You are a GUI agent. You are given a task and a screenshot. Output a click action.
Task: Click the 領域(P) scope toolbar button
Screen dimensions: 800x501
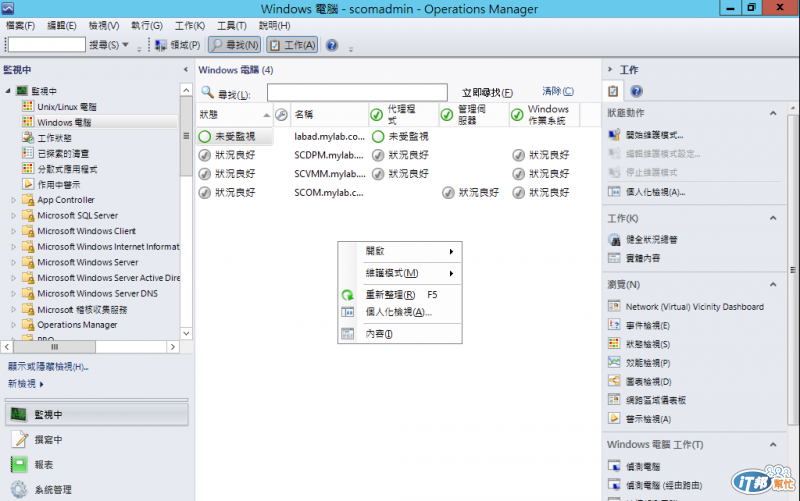(x=178, y=45)
